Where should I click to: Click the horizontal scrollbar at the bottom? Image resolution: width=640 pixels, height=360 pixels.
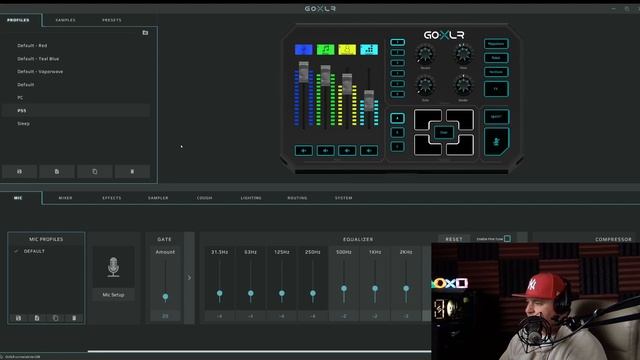click(x=259, y=351)
